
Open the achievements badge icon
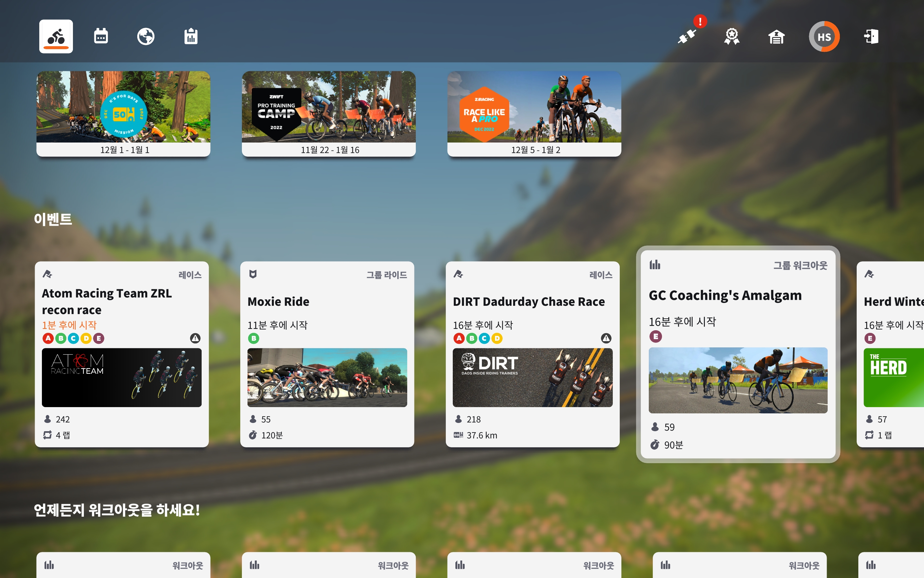coord(731,36)
